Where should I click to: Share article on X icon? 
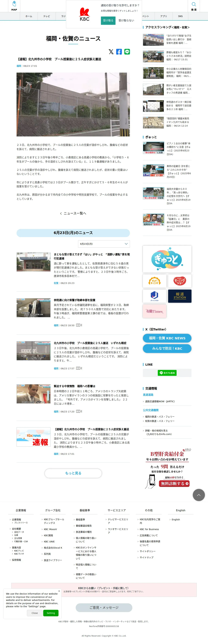coord(111,52)
